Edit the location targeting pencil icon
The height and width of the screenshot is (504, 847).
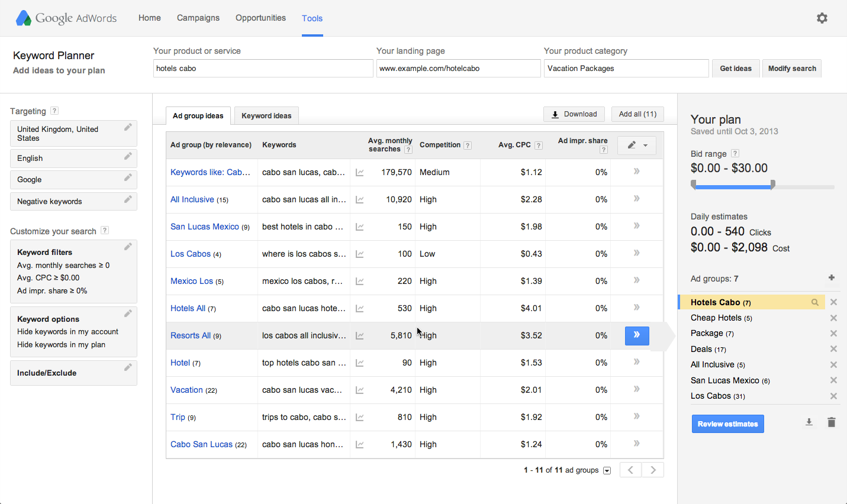click(x=128, y=127)
